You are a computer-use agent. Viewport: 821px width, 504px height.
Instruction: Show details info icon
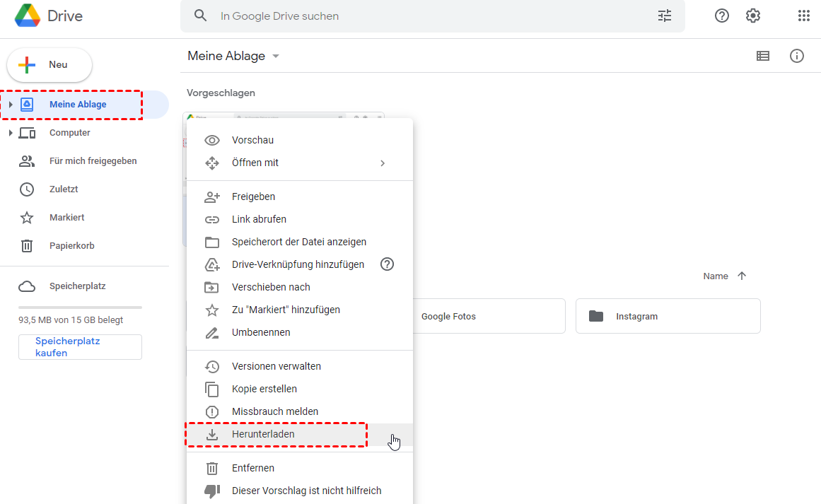pyautogui.click(x=797, y=56)
